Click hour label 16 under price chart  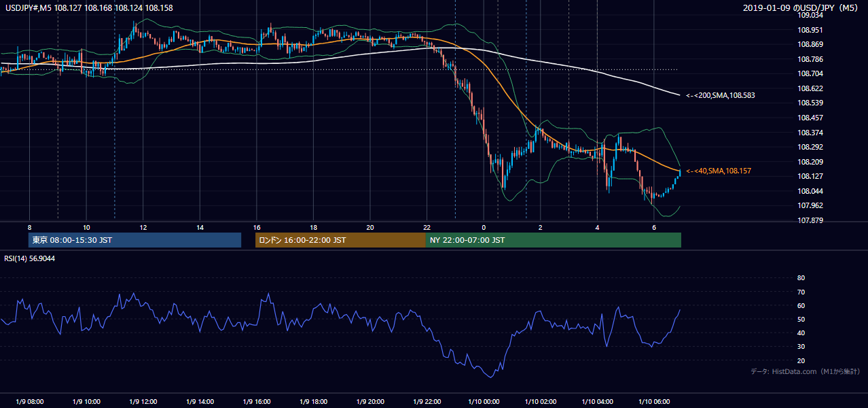pos(256,227)
